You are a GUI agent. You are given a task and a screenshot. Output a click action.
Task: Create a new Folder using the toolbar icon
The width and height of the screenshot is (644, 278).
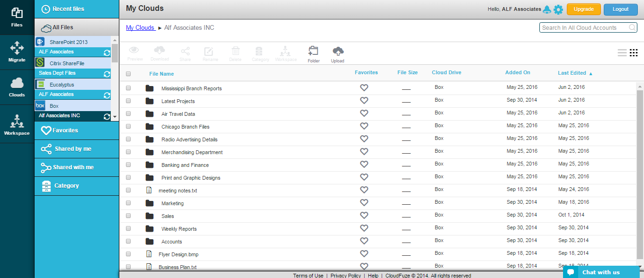point(313,53)
